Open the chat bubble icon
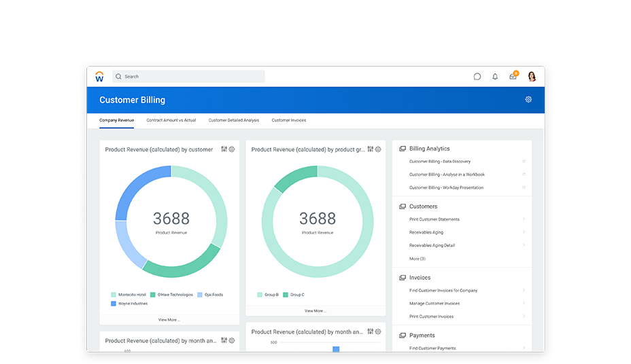The height and width of the screenshot is (364, 631). 477,76
